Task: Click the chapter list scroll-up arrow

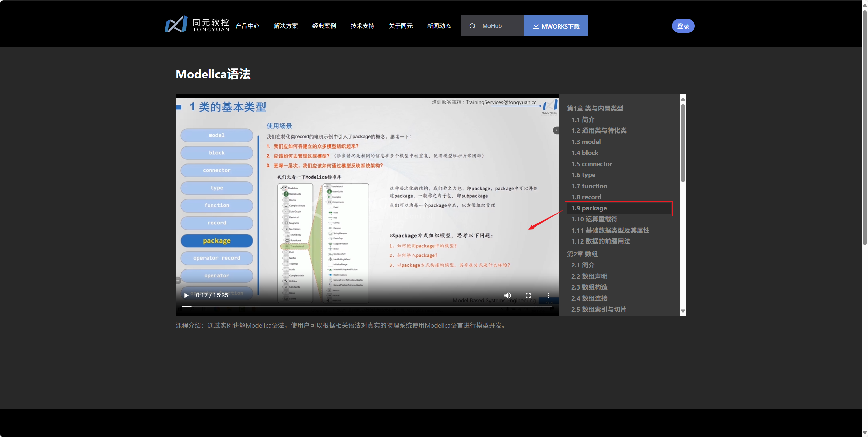Action: (682, 99)
